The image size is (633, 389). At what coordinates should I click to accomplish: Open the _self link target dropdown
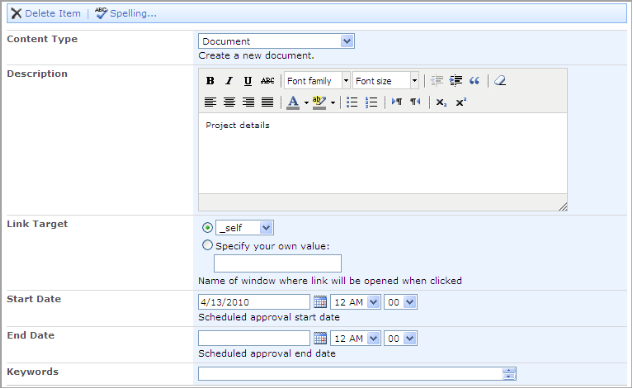[245, 228]
